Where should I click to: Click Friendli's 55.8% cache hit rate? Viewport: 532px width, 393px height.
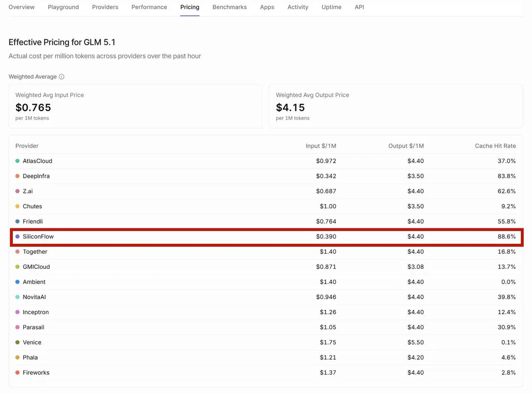click(507, 221)
